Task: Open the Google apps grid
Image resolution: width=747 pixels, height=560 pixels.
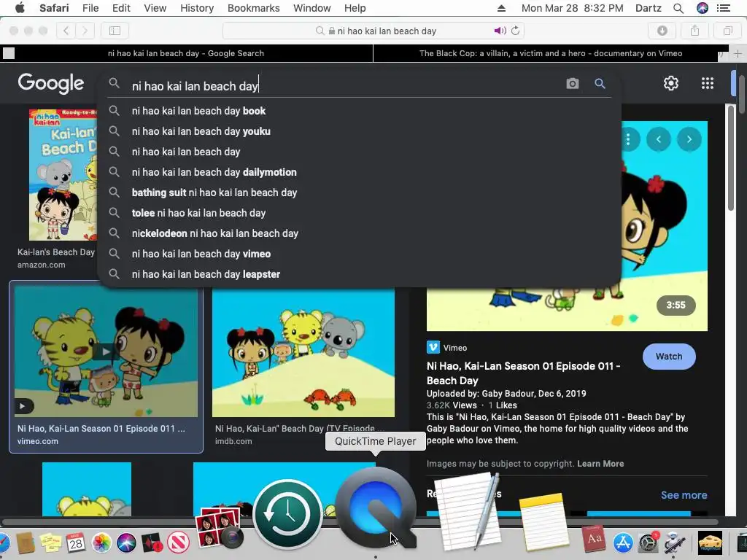Action: click(x=708, y=83)
